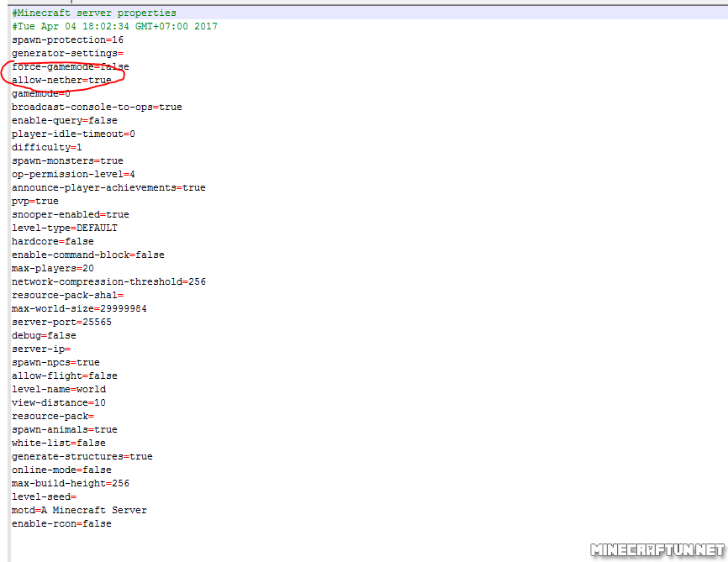
Task: Click the 'enable-rcon=false' line
Action: coord(61,524)
